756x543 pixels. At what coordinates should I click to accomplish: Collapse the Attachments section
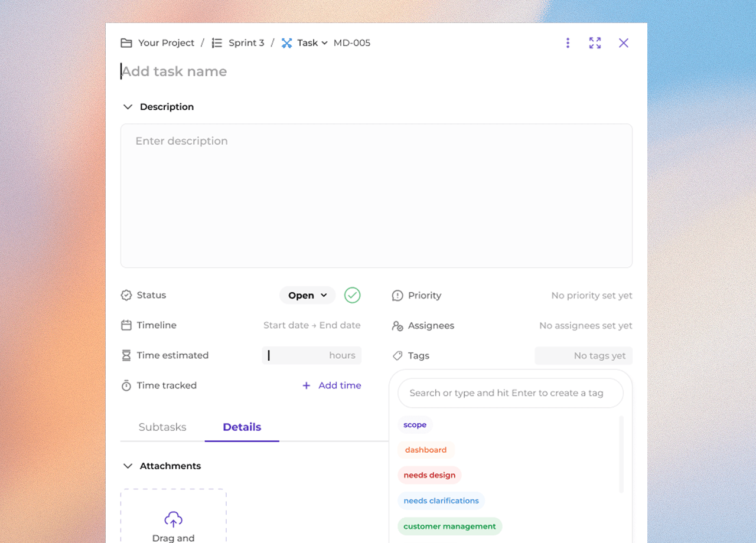tap(128, 466)
